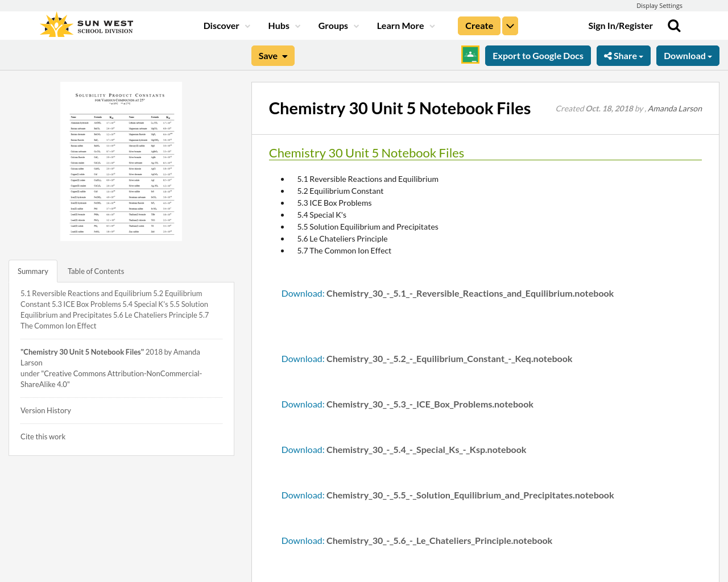Open the Groups menu
The height and width of the screenshot is (582, 728).
pyautogui.click(x=338, y=26)
